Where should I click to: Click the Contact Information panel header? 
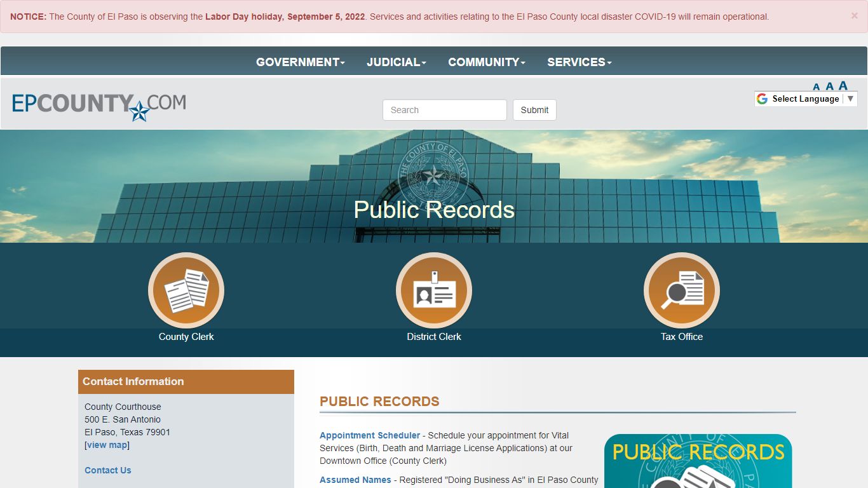(x=186, y=382)
